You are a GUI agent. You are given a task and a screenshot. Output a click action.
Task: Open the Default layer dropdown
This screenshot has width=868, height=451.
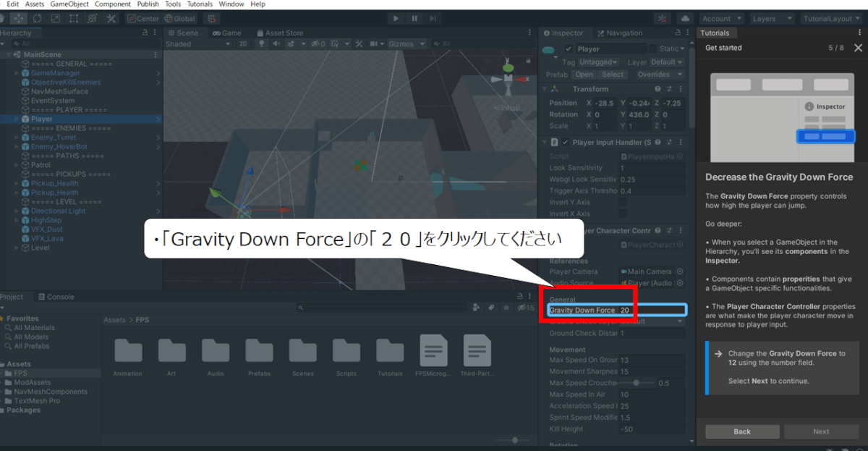667,62
